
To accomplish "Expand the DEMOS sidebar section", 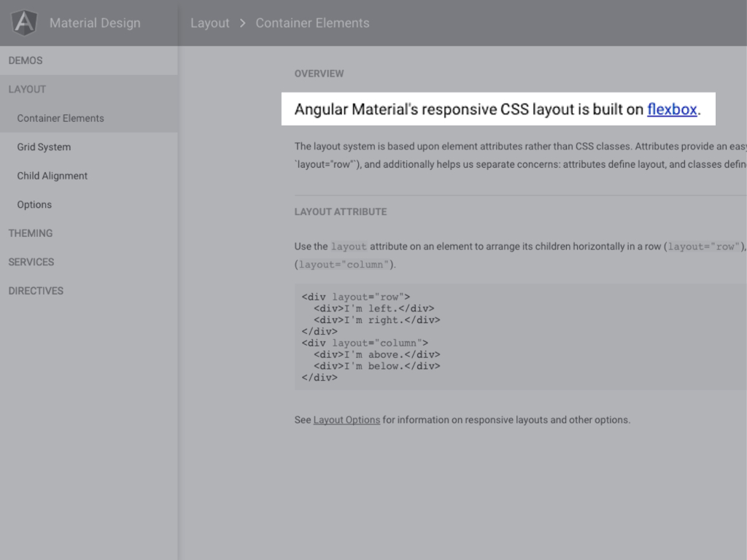I will pyautogui.click(x=26, y=61).
